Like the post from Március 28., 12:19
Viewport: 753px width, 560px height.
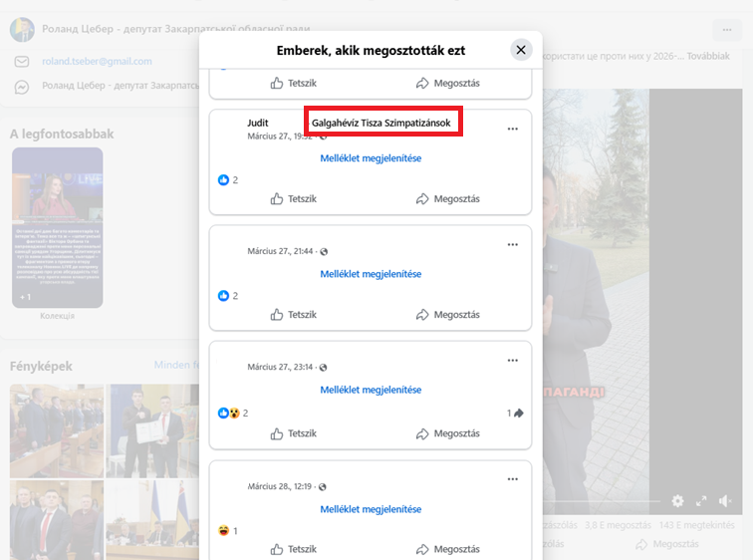tap(294, 549)
